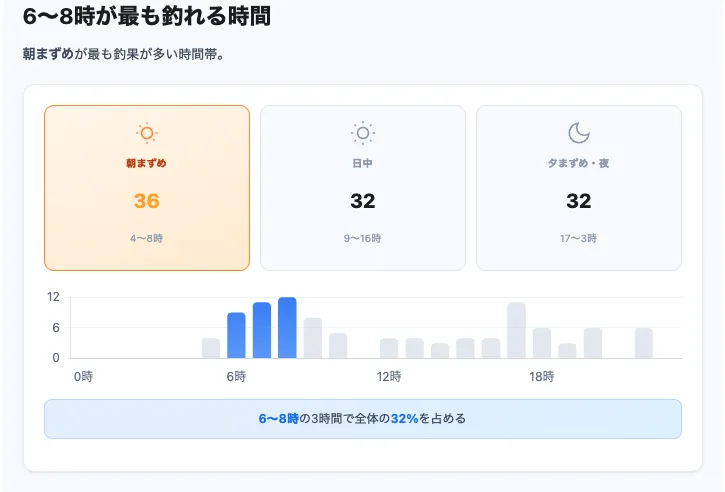Click the orange value 36
Screen dimensions: 725x492
point(147,201)
